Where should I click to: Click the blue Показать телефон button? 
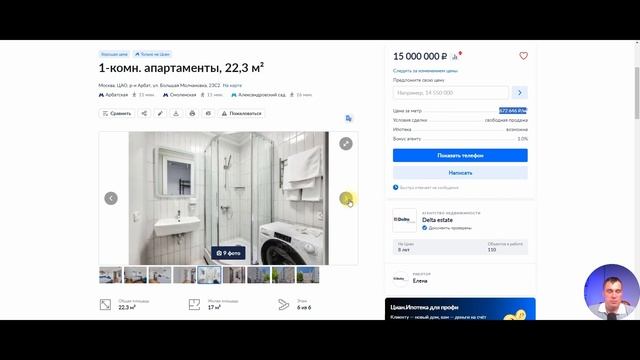coord(460,156)
